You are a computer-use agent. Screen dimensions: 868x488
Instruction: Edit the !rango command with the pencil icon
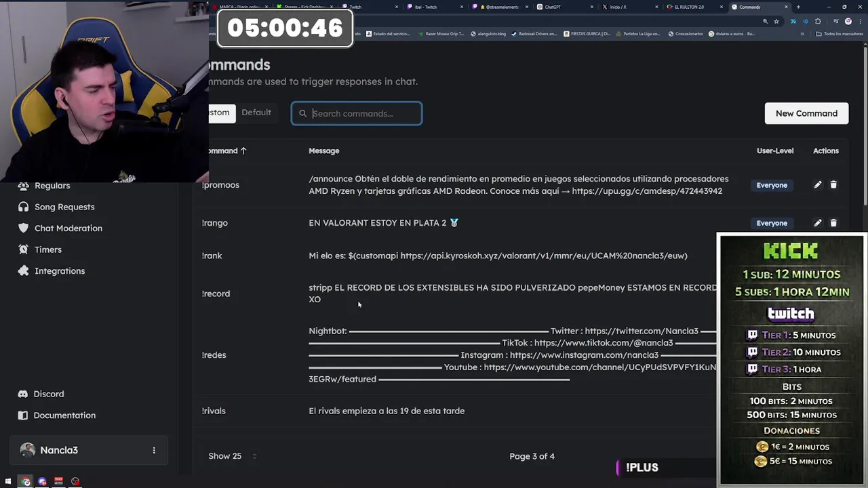818,223
